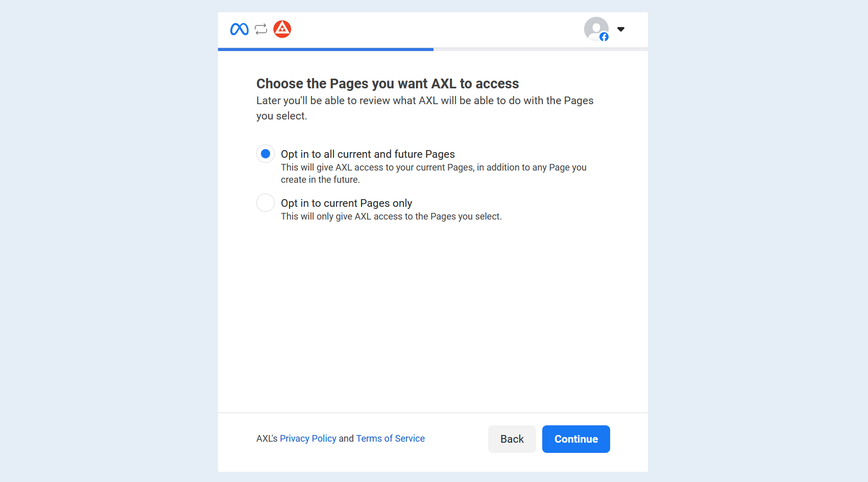The height and width of the screenshot is (482, 868).
Task: Click the user profile avatar
Action: point(596,29)
